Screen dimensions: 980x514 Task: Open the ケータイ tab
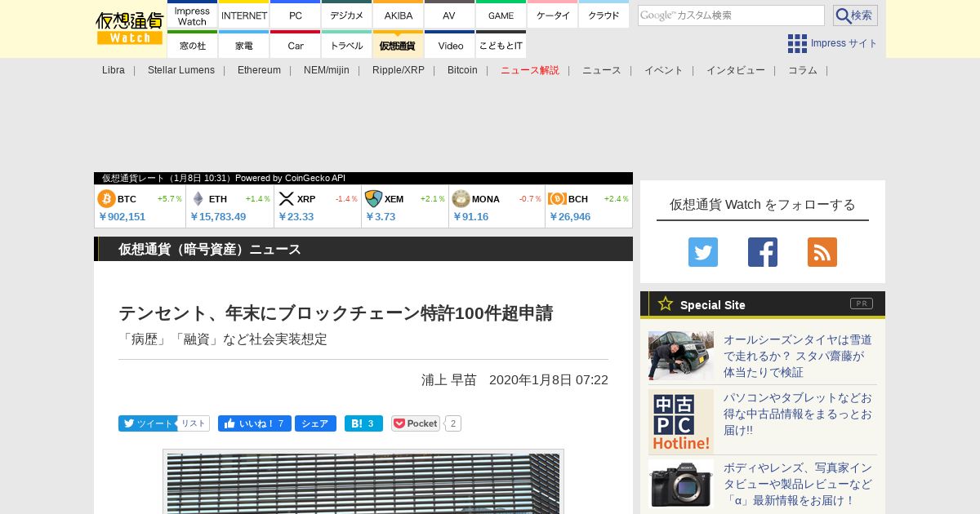click(x=553, y=16)
